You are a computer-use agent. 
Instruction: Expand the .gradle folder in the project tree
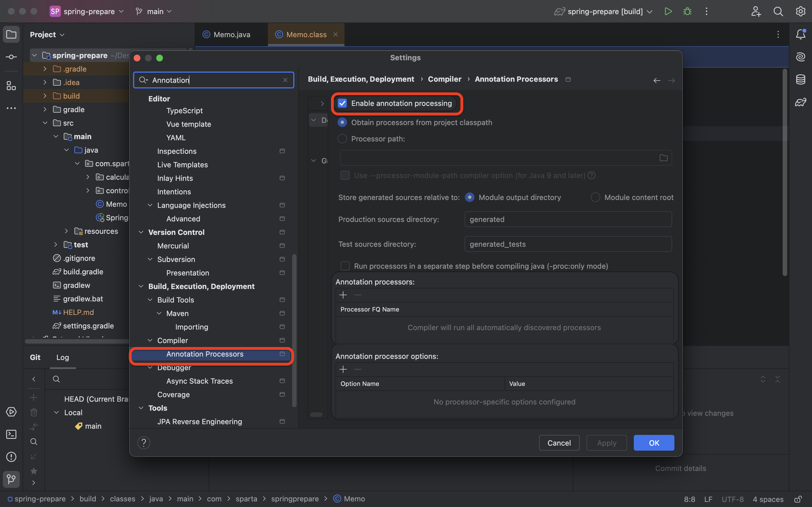(45, 69)
